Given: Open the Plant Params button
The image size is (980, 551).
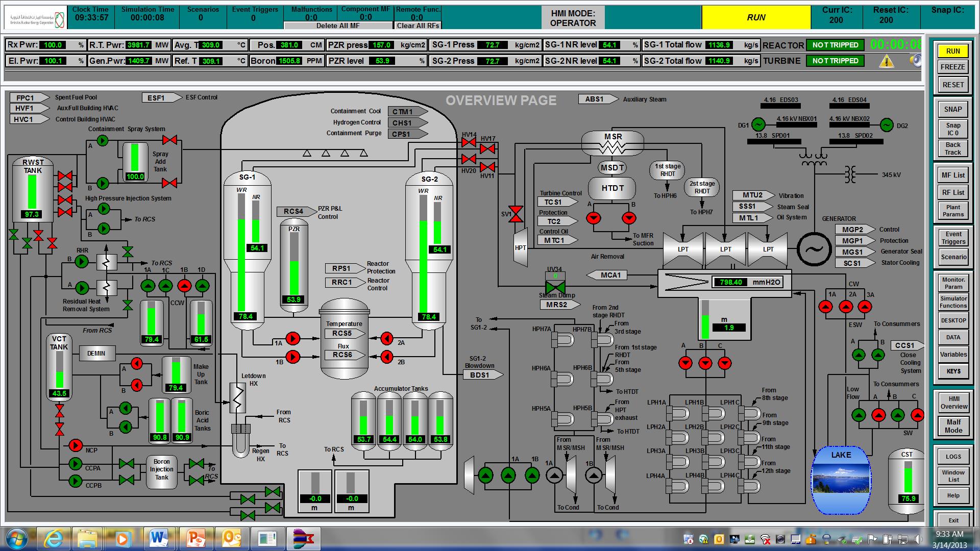Looking at the screenshot, I should [x=953, y=211].
